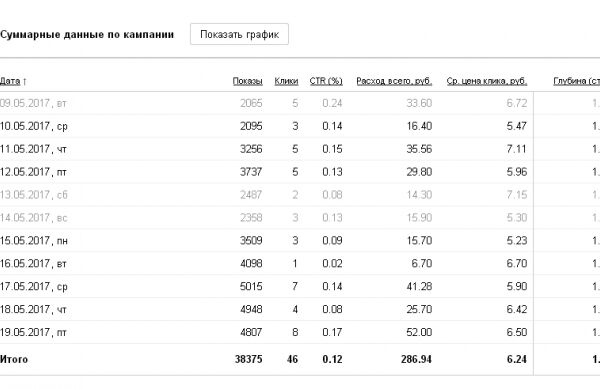Sort by Расход всего, руб. header
600x389 pixels.
coord(394,81)
